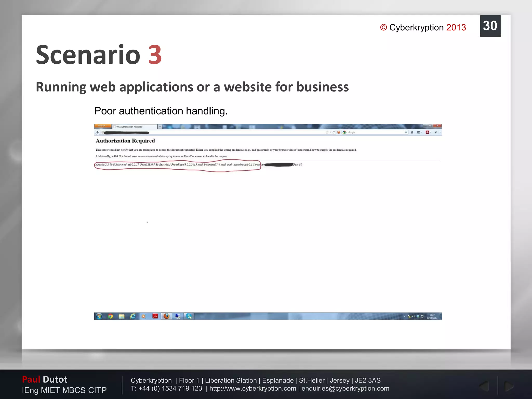Reload the page with refresh icon

[x=334, y=132]
